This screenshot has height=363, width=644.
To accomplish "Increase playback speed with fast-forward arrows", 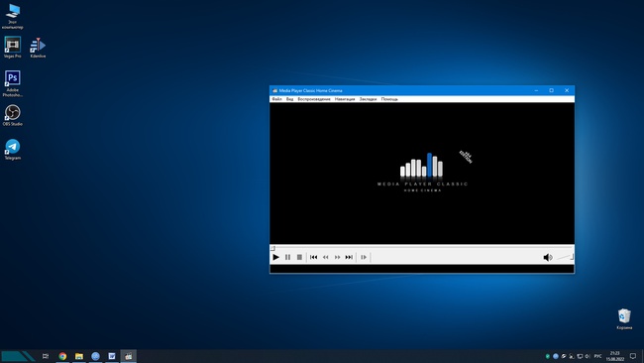I will coord(337,257).
